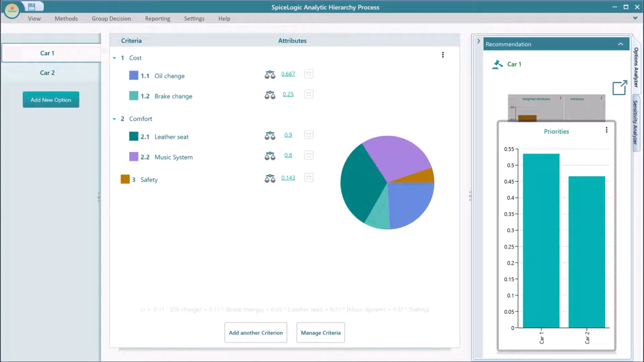Open the Group Decision menu
Viewport: 644px width, 362px height.
click(x=111, y=18)
